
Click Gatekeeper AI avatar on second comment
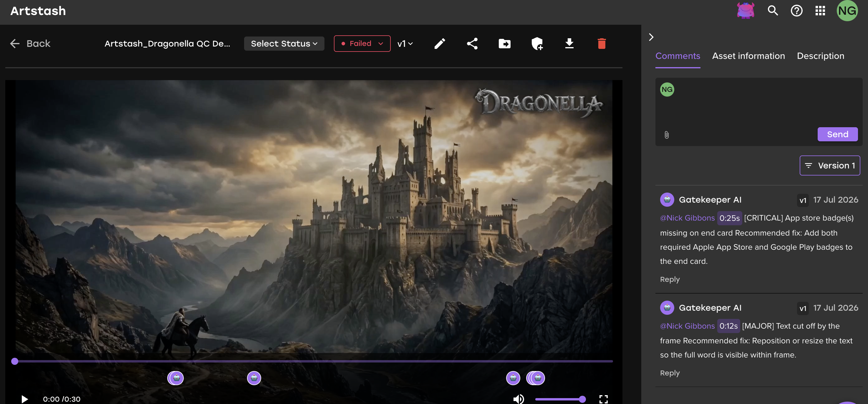point(667,308)
